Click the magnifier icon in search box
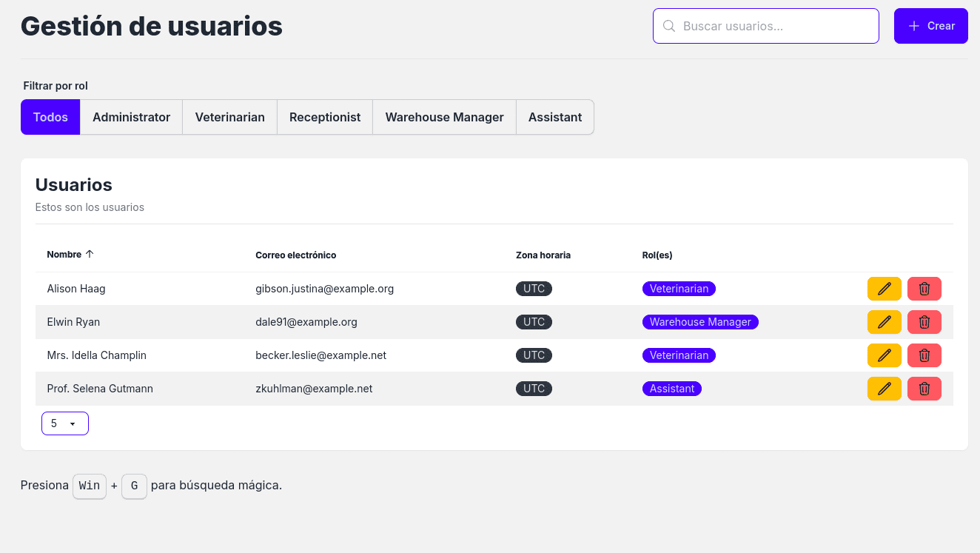980x553 pixels. (668, 26)
